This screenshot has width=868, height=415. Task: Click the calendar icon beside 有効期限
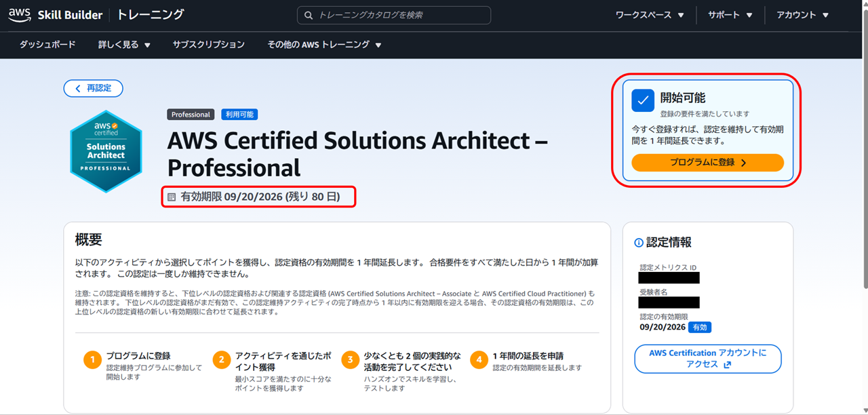coord(172,197)
